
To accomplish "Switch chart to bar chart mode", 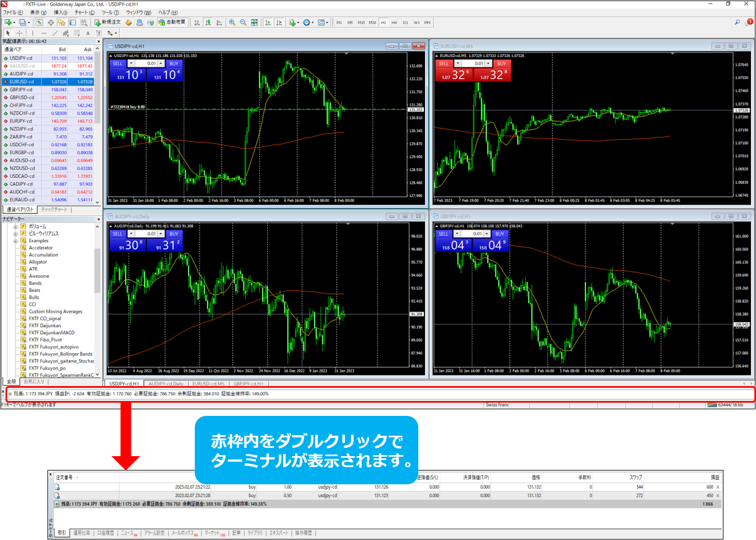I will tap(197, 23).
